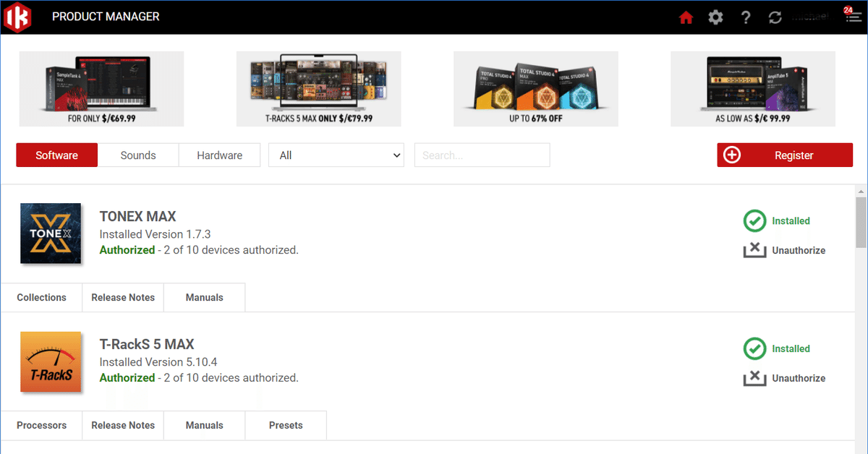Image resolution: width=868 pixels, height=454 pixels.
Task: Click the T-RackS 5 MAX title
Action: (x=147, y=344)
